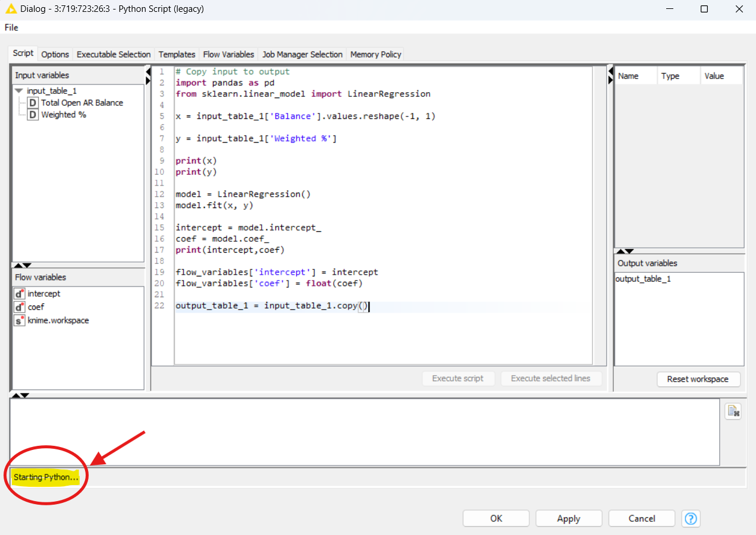Go to the Flow Variables tab

[228, 54]
